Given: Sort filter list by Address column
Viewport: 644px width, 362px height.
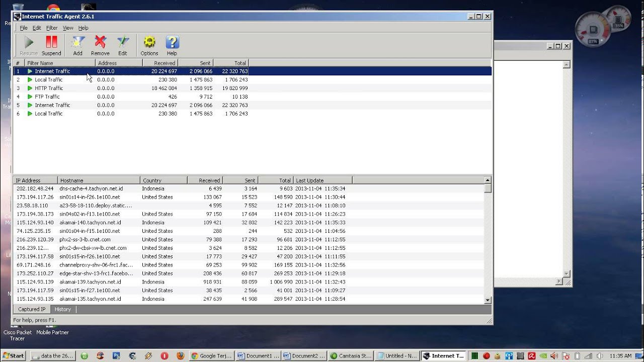Looking at the screenshot, I should [x=119, y=63].
